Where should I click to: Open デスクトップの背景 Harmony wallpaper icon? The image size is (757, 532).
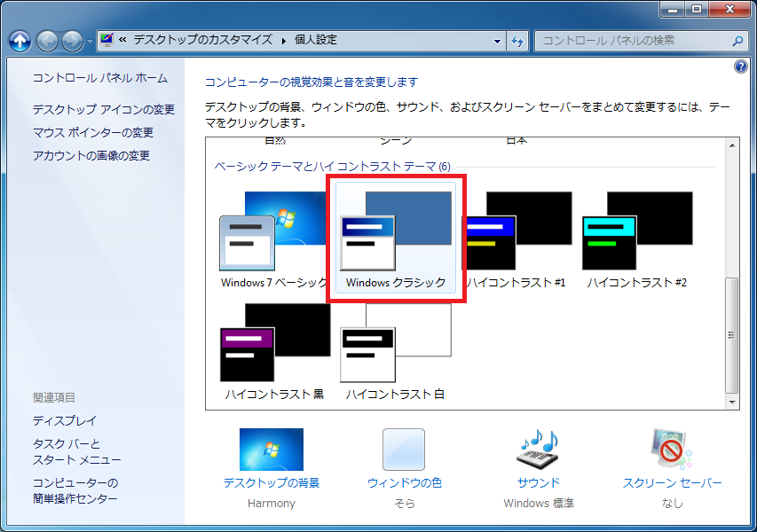(x=272, y=449)
